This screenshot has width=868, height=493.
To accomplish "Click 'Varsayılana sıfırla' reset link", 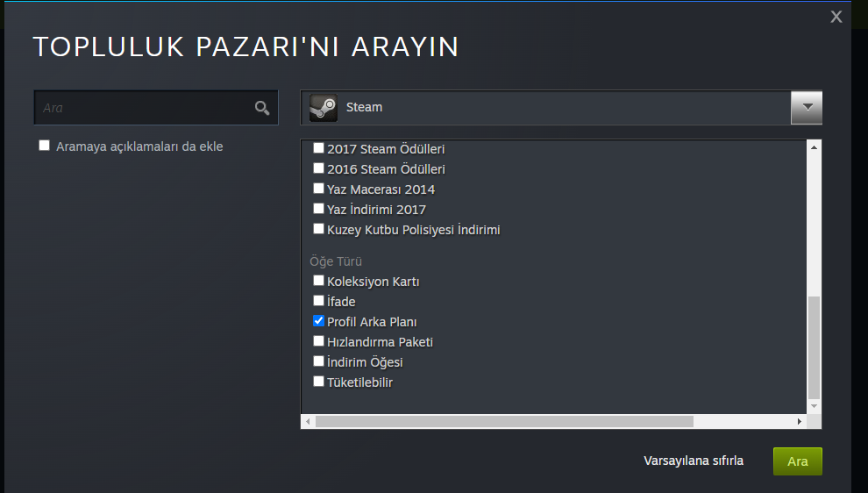I will click(x=693, y=461).
